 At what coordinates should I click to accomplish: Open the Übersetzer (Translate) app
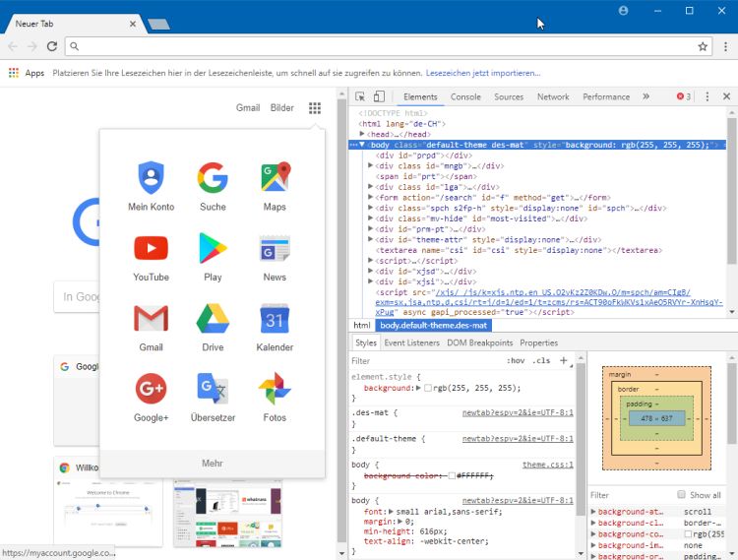tap(213, 397)
